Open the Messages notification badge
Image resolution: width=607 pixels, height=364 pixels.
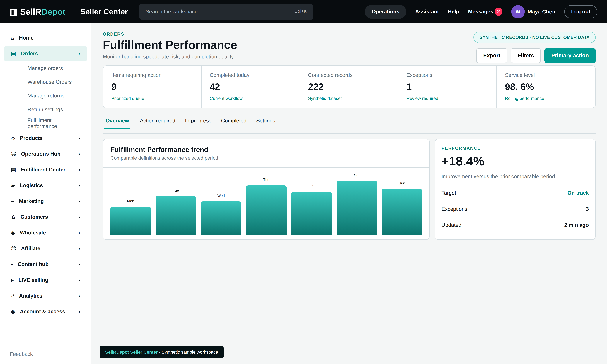click(x=498, y=12)
